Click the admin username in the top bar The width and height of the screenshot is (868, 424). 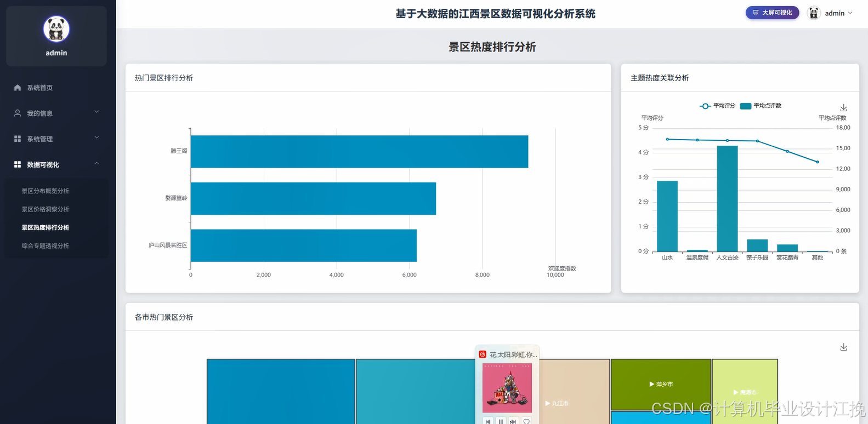835,13
